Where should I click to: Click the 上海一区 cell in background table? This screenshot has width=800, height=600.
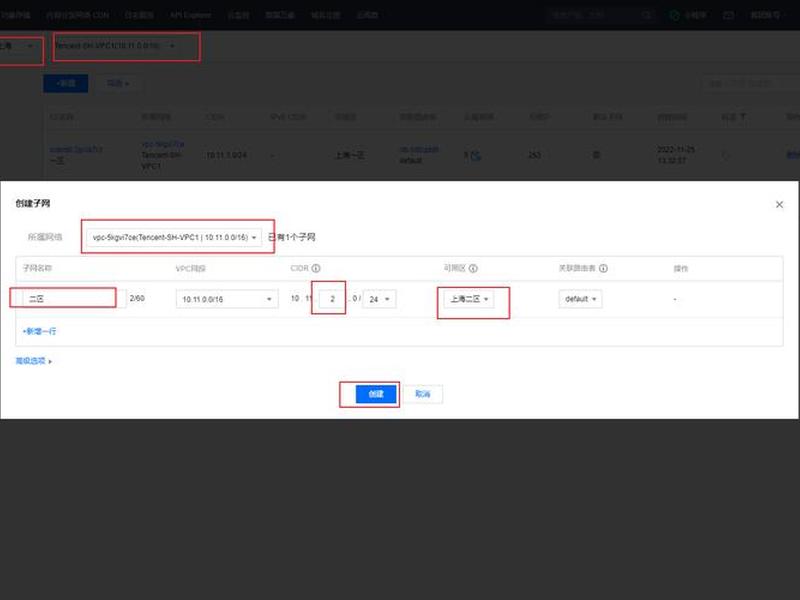pos(349,155)
